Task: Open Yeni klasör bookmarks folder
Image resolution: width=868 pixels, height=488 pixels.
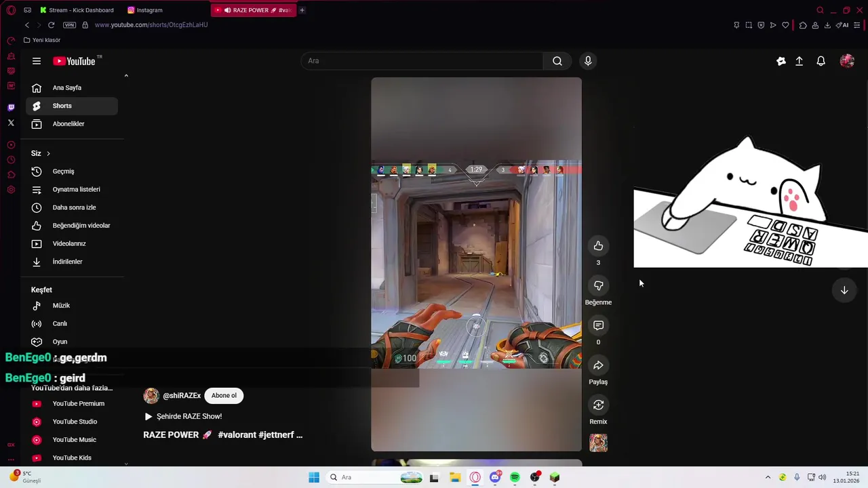Action: point(42,40)
